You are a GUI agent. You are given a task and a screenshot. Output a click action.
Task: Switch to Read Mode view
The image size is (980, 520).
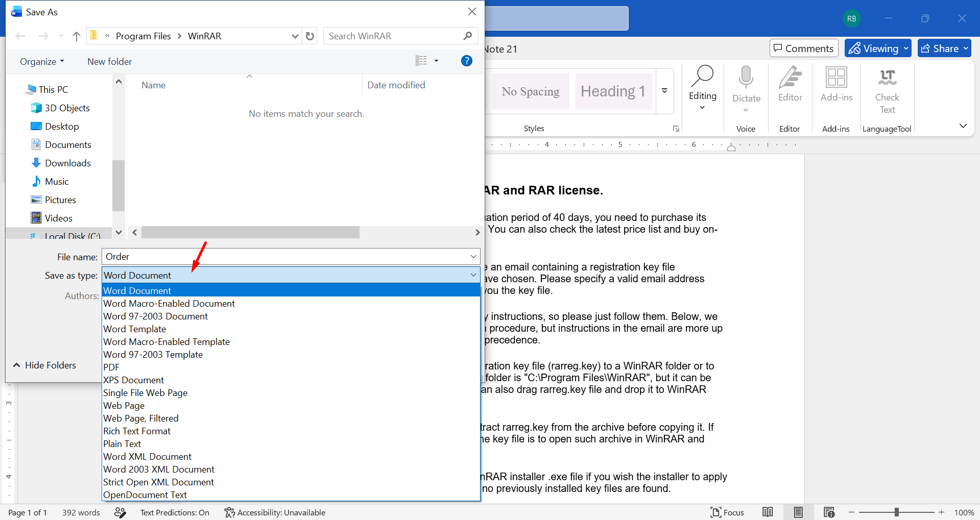(768, 512)
